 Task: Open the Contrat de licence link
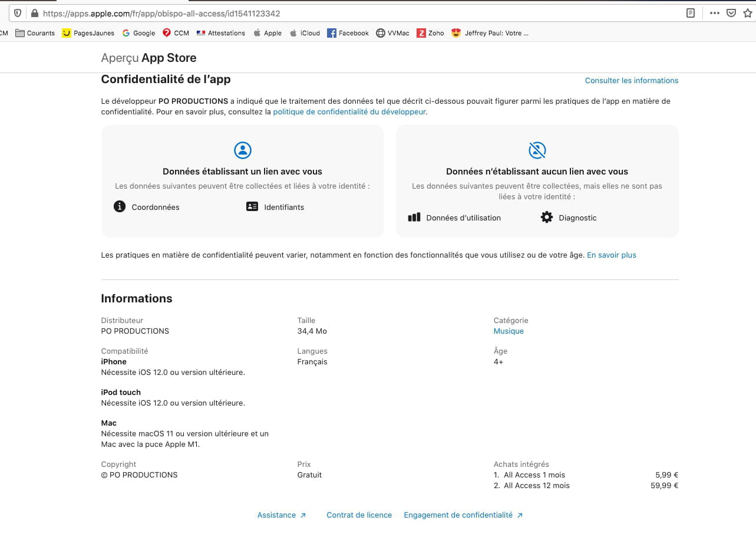coord(359,515)
